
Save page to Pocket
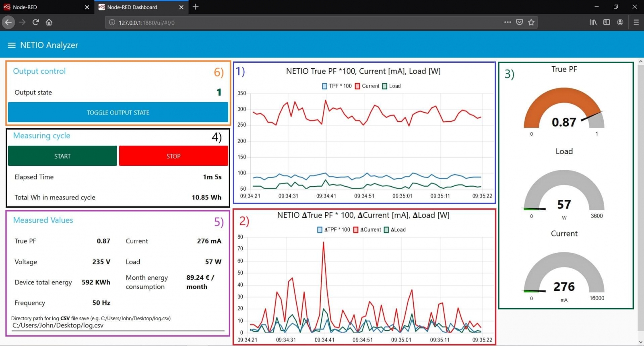(x=519, y=22)
